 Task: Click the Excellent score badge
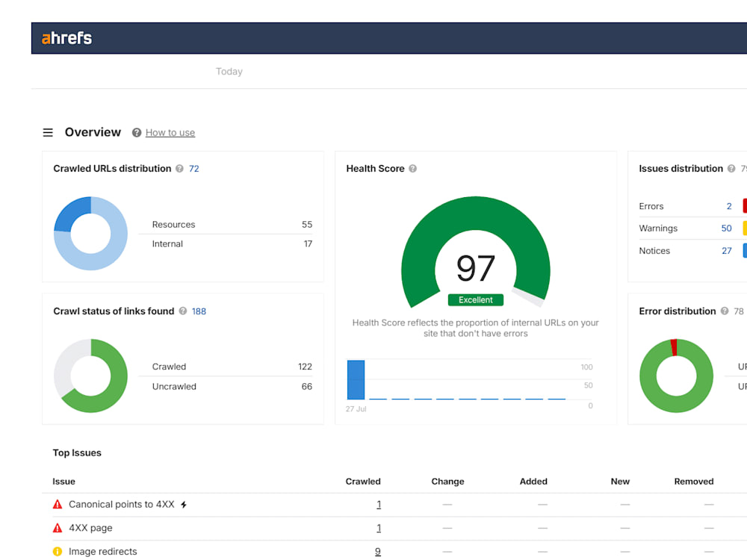tap(475, 300)
